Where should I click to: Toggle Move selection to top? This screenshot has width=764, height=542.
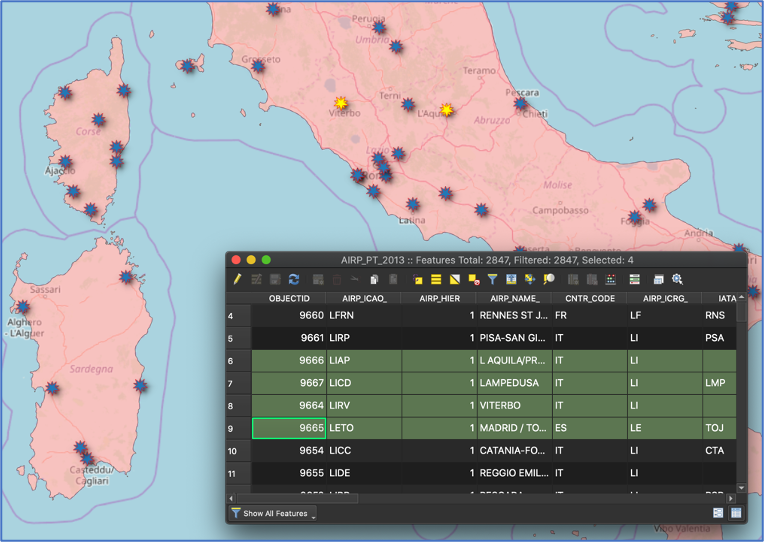511,280
